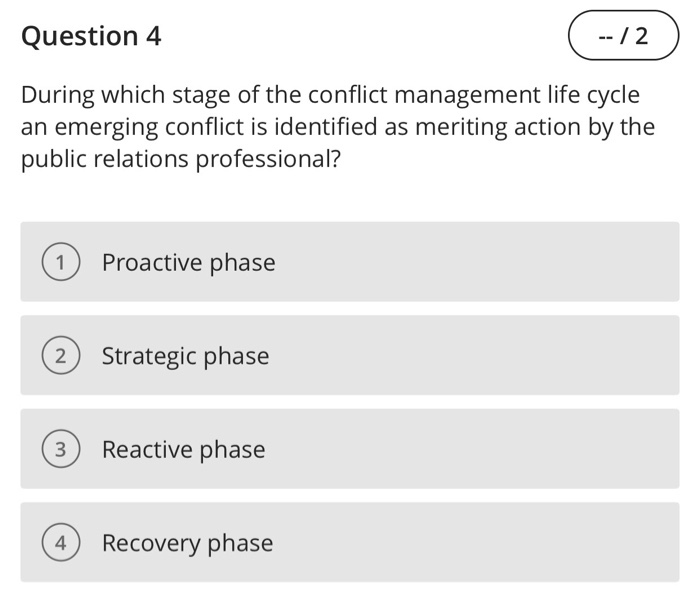Click the "2" inside the score badge
The image size is (700, 591).
(641, 37)
